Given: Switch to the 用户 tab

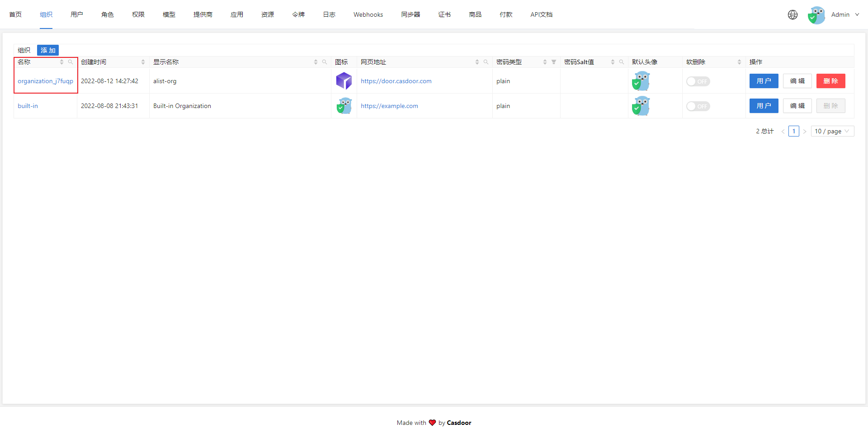Looking at the screenshot, I should tap(77, 14).
